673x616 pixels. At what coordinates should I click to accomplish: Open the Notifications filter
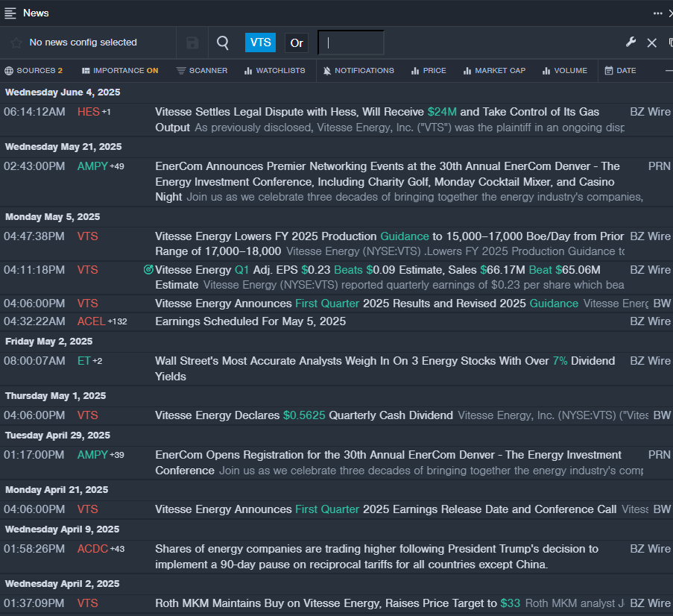point(358,70)
